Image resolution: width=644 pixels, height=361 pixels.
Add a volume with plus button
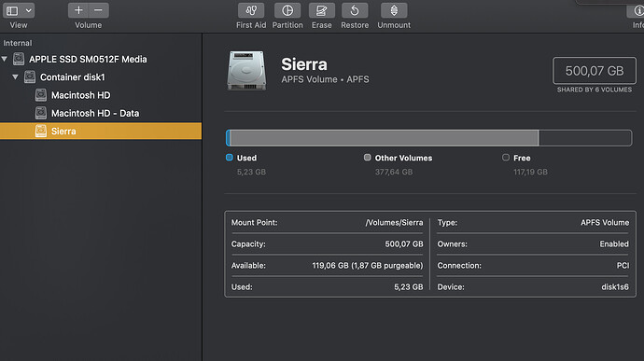tap(78, 10)
